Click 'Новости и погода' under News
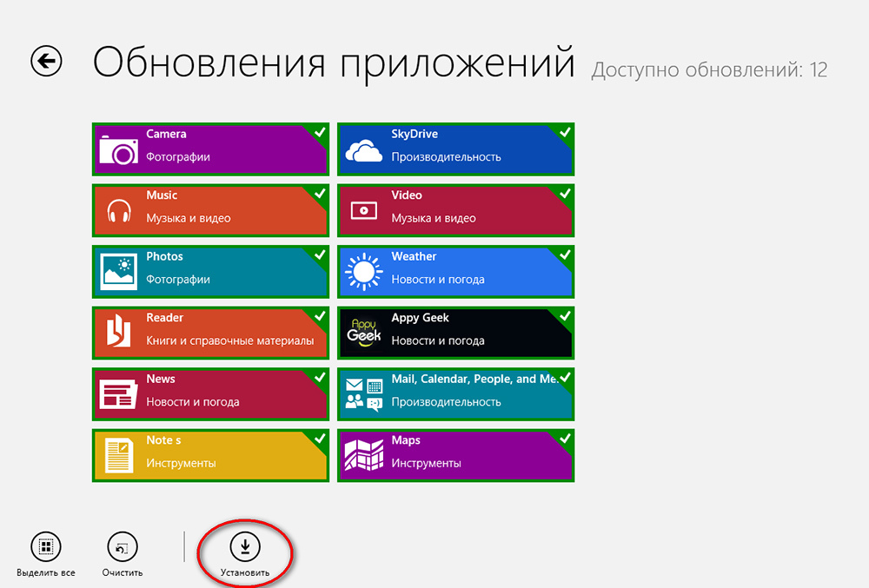Screen dimensions: 869x588 pos(193,402)
